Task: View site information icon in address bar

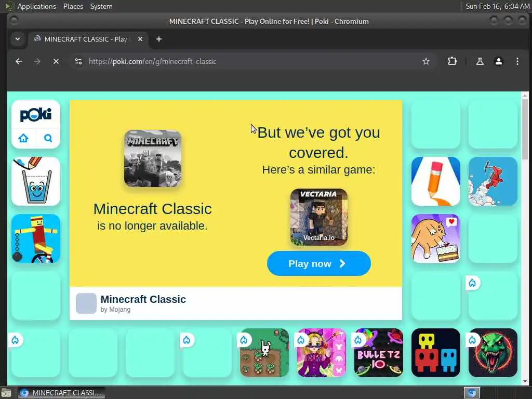Action: pos(78,61)
